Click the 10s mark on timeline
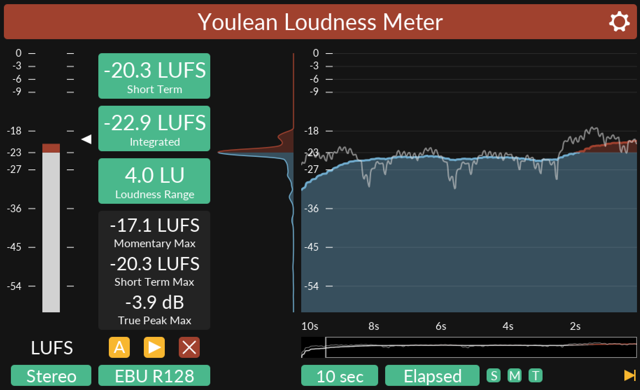Screen dimensions: 640x390 pyautogui.click(x=310, y=326)
